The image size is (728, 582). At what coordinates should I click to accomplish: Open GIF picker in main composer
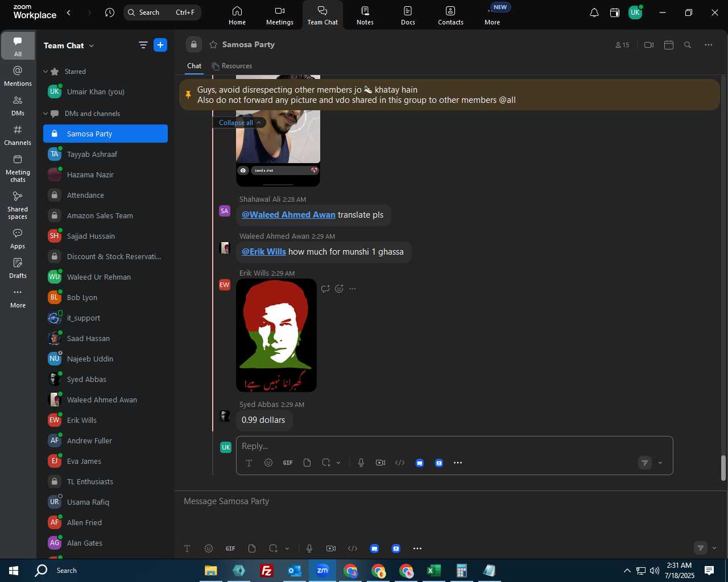click(230, 548)
